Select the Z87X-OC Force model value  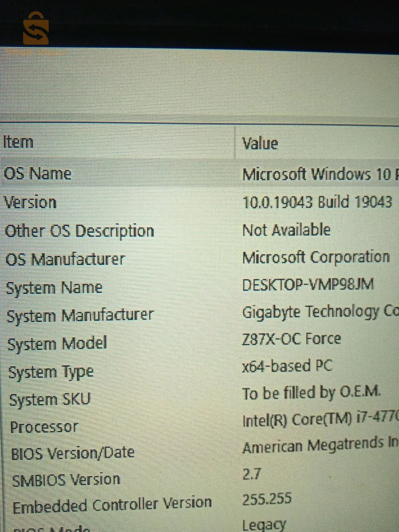[x=291, y=339]
